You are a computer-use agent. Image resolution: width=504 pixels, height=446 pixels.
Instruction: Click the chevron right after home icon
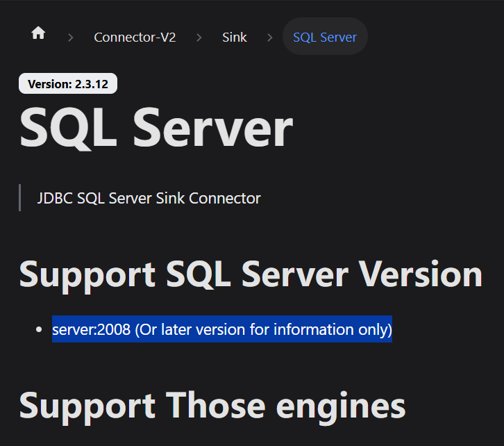click(x=71, y=38)
